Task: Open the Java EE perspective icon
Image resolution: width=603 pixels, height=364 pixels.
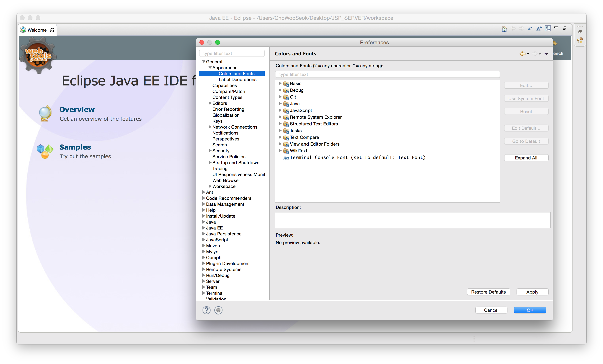Action: pyautogui.click(x=580, y=41)
